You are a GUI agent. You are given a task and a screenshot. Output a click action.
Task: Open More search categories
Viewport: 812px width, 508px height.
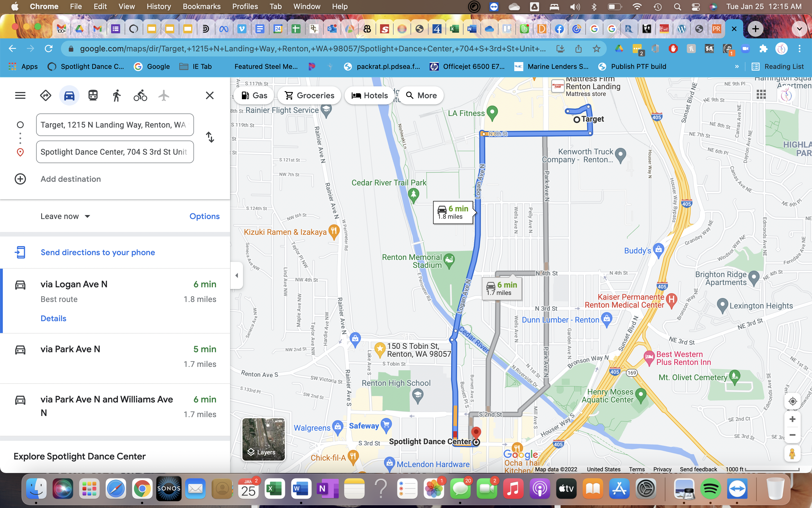[x=422, y=95]
